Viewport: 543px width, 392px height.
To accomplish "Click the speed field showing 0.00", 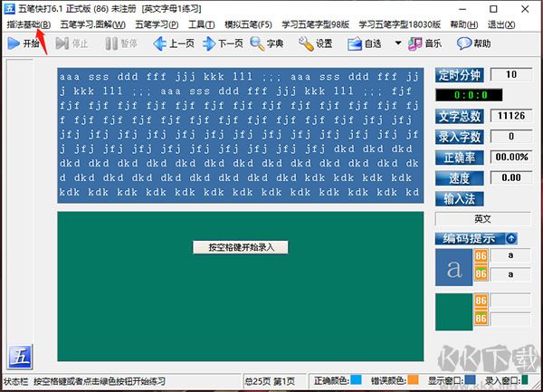I will click(511, 177).
